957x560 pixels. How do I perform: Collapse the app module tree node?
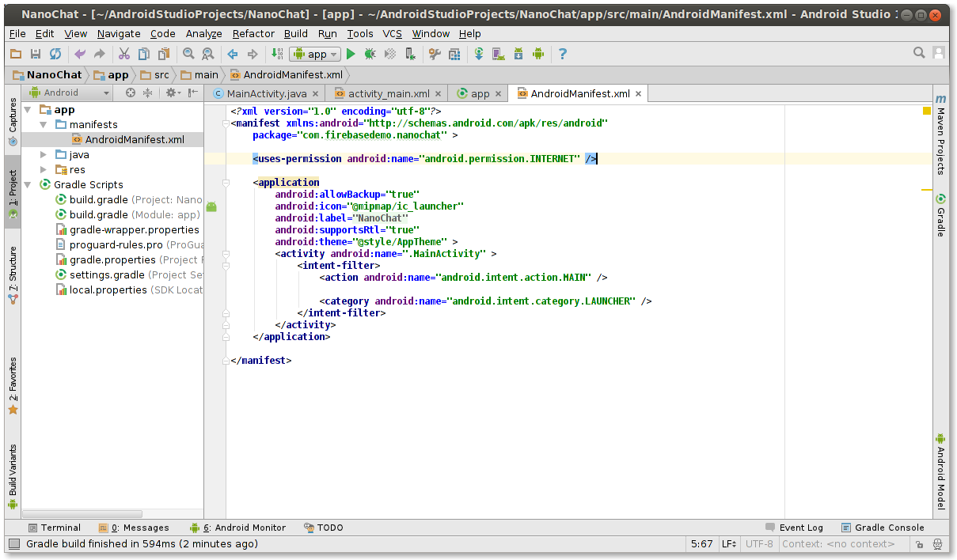click(28, 110)
